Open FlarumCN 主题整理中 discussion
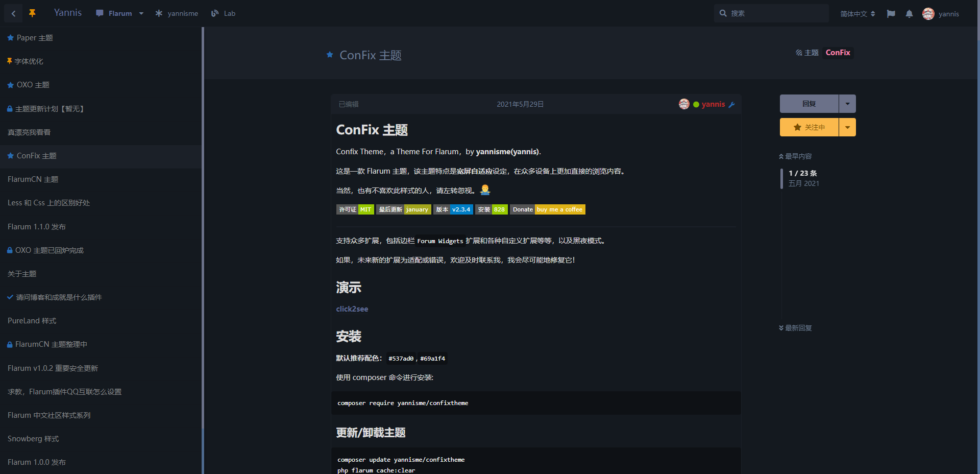Screen dimensions: 980x474 point(101,344)
